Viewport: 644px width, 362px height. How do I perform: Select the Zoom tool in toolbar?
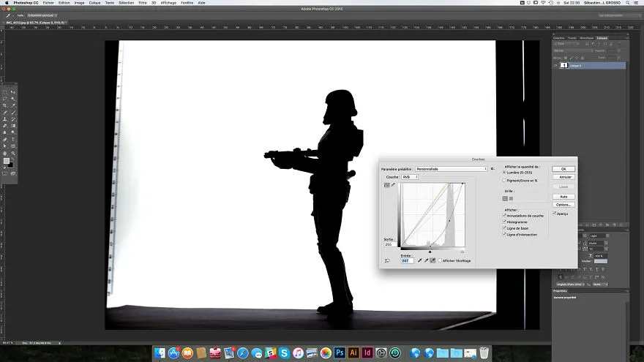pyautogui.click(x=13, y=153)
